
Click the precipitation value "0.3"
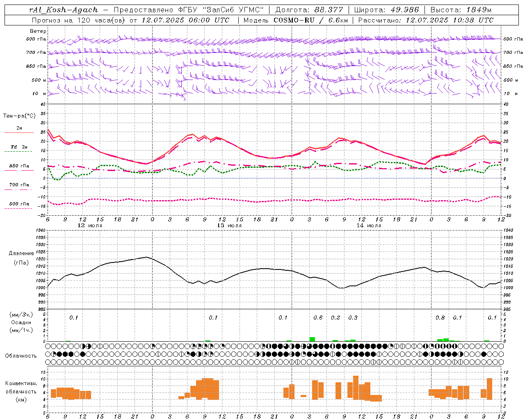click(x=353, y=317)
